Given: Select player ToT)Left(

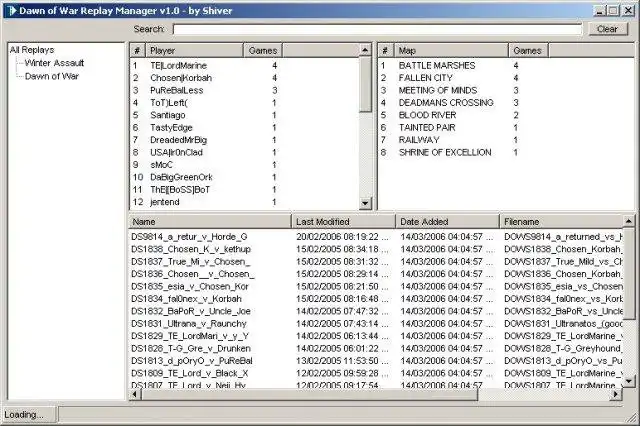Looking at the screenshot, I should (x=169, y=103).
